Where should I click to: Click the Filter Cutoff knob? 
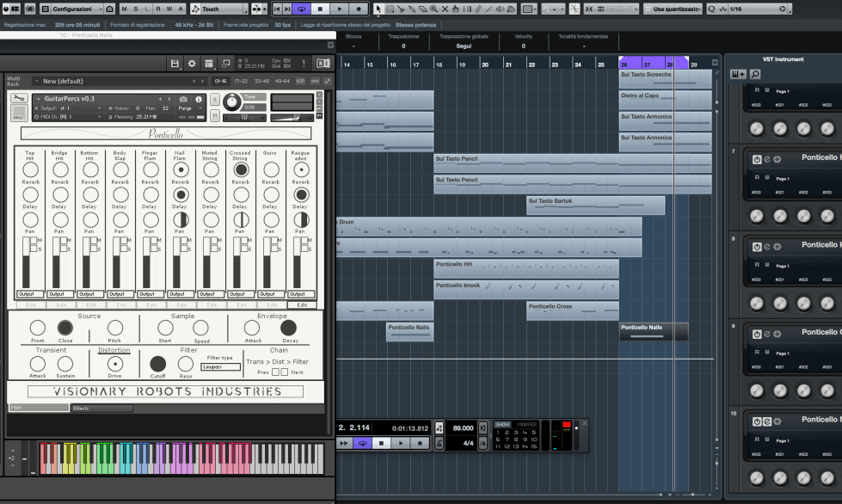tap(158, 363)
